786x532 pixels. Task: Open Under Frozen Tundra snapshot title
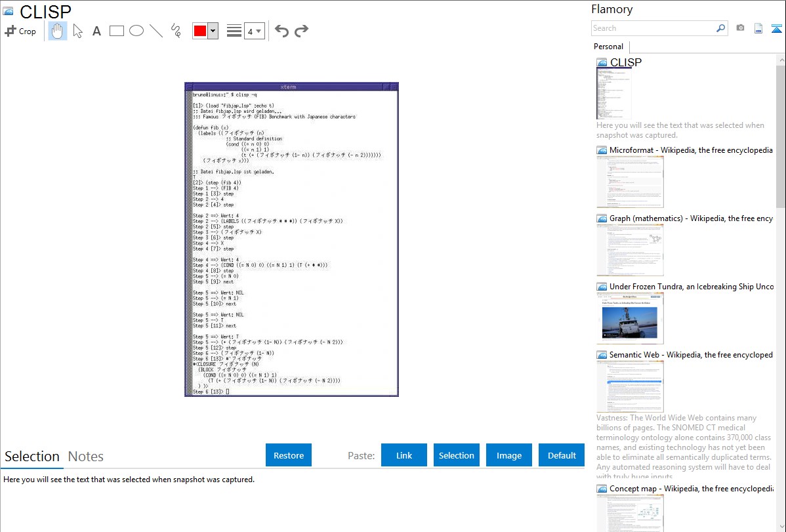coord(692,286)
